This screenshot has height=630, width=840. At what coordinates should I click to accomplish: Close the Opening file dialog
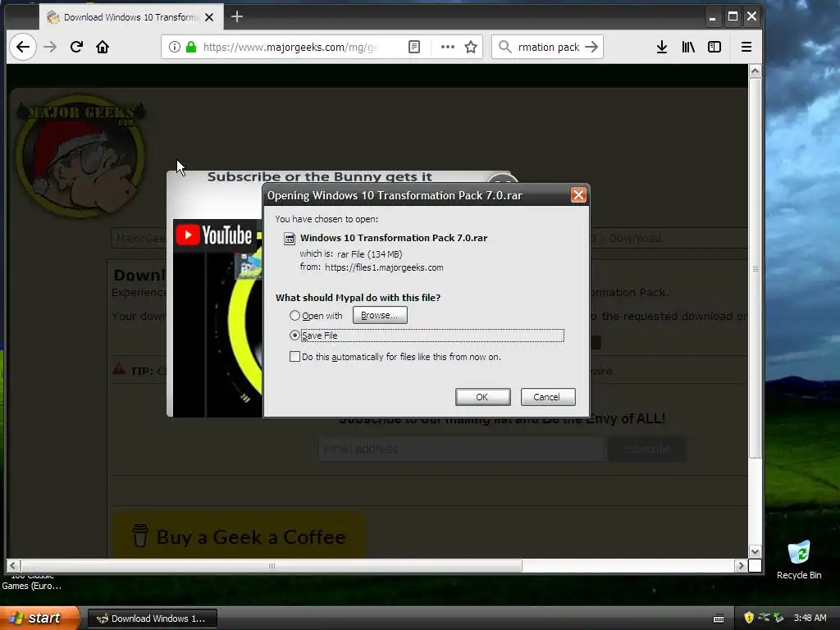tap(578, 195)
